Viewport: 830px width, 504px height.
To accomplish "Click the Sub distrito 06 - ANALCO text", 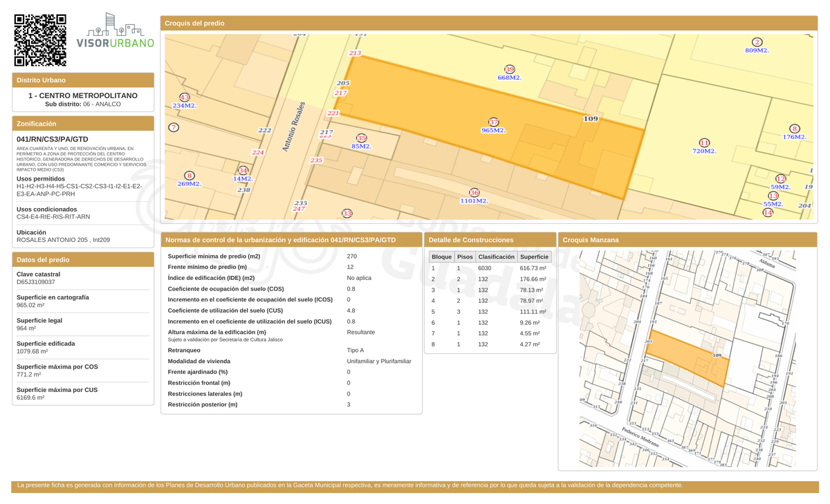I will click(x=83, y=104).
